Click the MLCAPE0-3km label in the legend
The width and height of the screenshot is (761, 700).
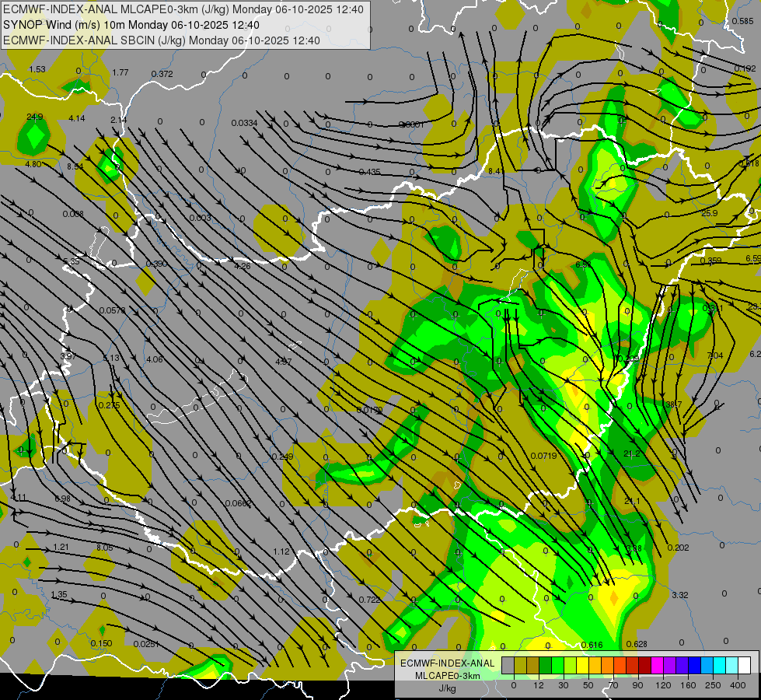pyautogui.click(x=448, y=676)
